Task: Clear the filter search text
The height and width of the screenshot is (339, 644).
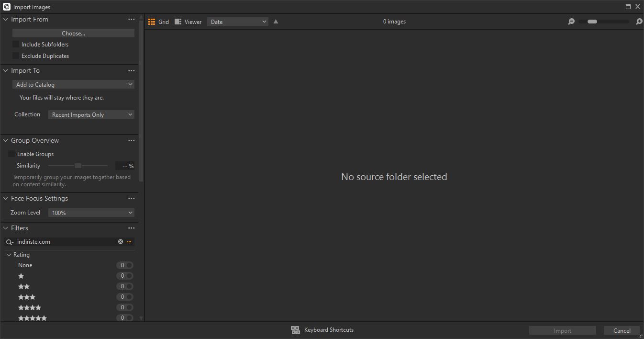Action: [x=121, y=242]
